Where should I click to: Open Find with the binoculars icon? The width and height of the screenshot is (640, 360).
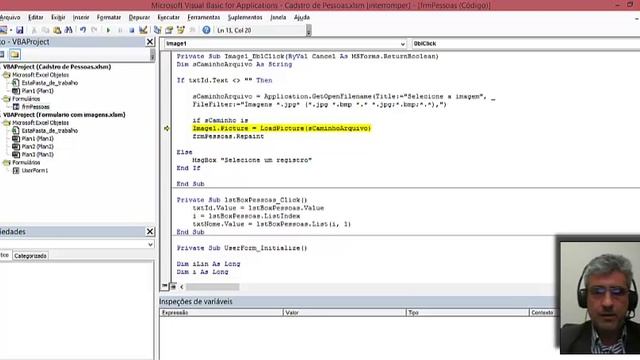(69, 30)
